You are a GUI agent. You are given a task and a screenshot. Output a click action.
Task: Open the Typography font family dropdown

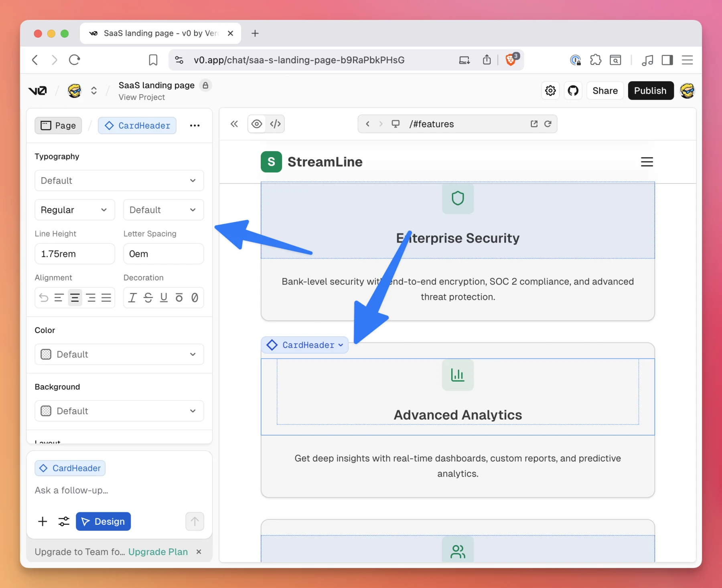coord(119,180)
